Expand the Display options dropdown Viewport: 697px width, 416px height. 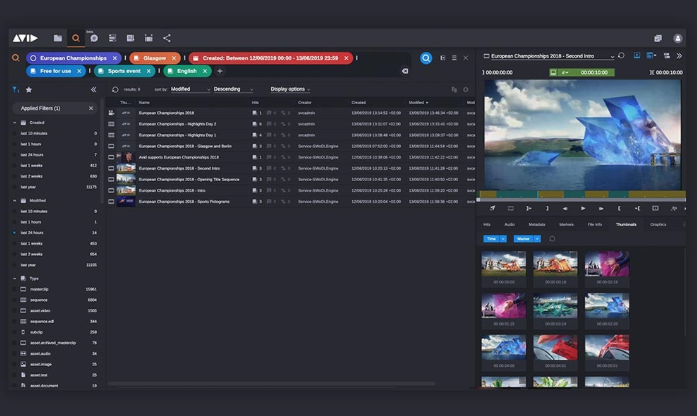pos(291,89)
